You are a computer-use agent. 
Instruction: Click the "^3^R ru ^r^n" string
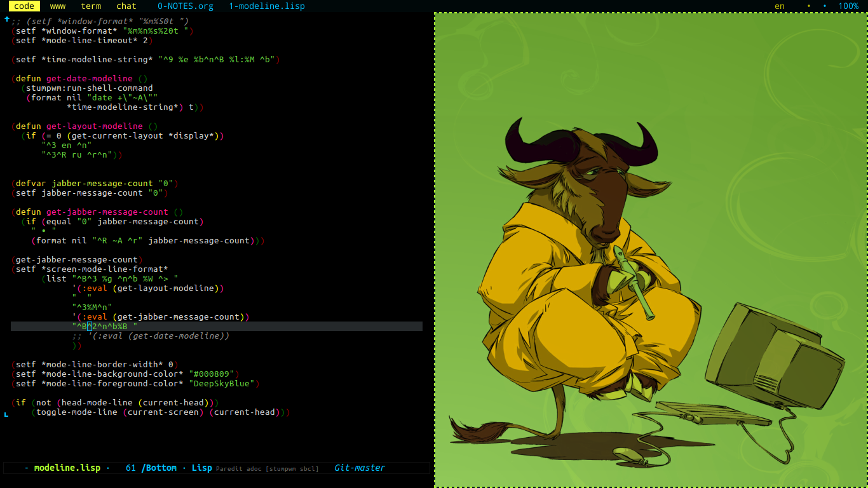(77, 154)
